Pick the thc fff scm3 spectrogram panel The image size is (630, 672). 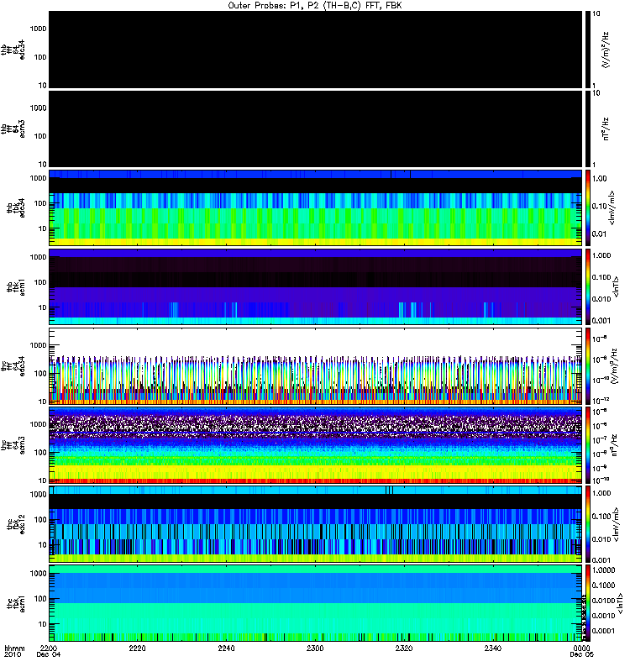pos(316,445)
